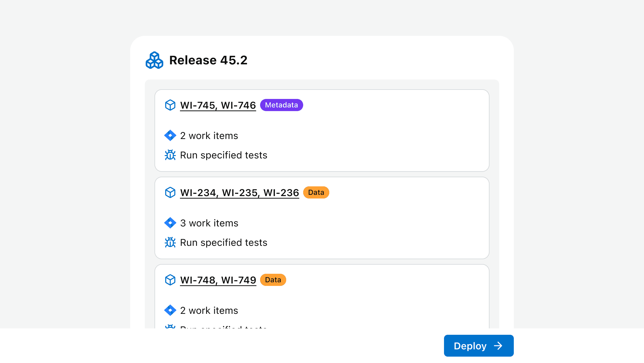Viewport: 644px width, 363px height.
Task: Click the Release 45.2 heading
Action: (x=208, y=60)
